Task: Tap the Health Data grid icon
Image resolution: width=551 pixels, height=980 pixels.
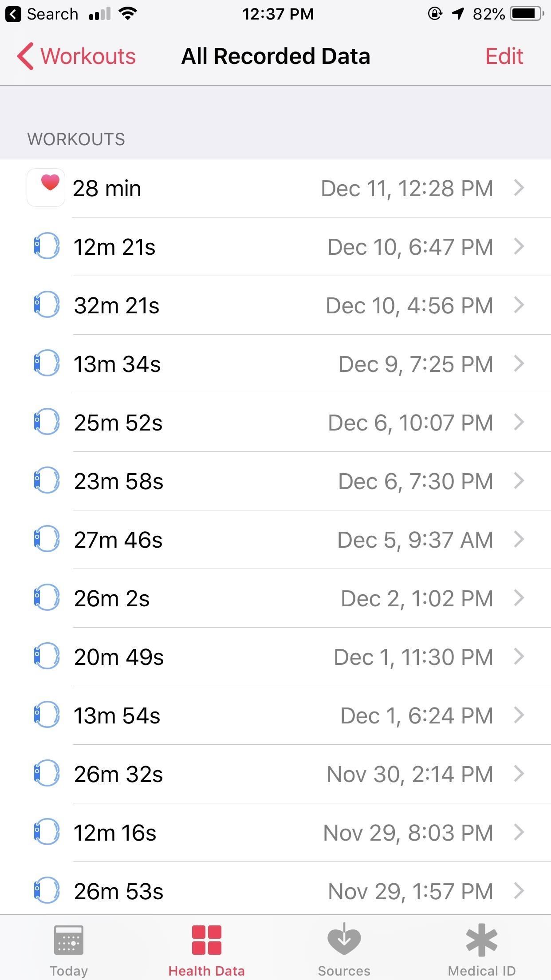Action: (x=206, y=940)
